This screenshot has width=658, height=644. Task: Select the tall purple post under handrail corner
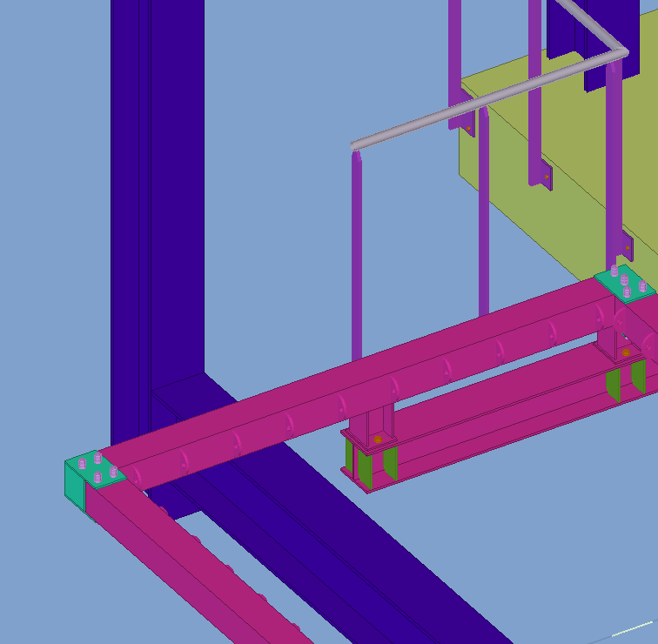614,157
